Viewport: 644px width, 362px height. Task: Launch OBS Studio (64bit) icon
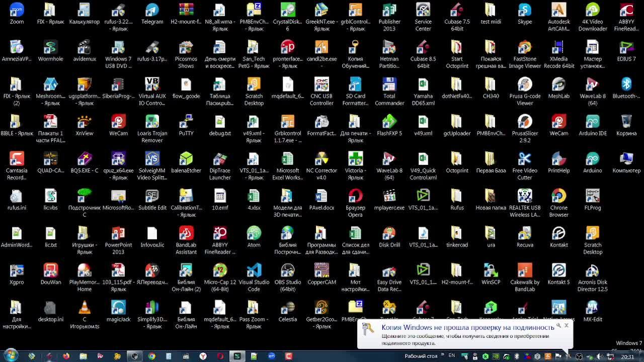[x=288, y=278]
